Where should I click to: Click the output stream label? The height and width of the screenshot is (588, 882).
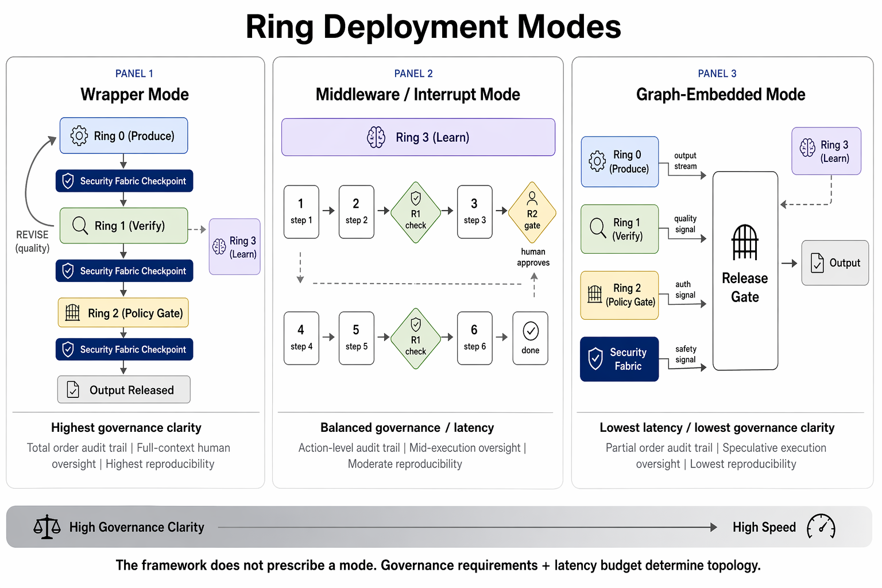point(686,161)
